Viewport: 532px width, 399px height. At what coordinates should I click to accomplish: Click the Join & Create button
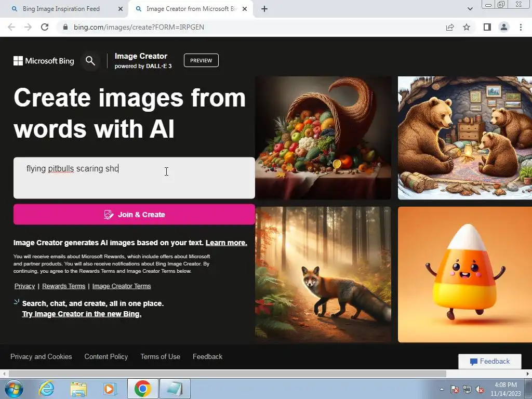click(134, 215)
